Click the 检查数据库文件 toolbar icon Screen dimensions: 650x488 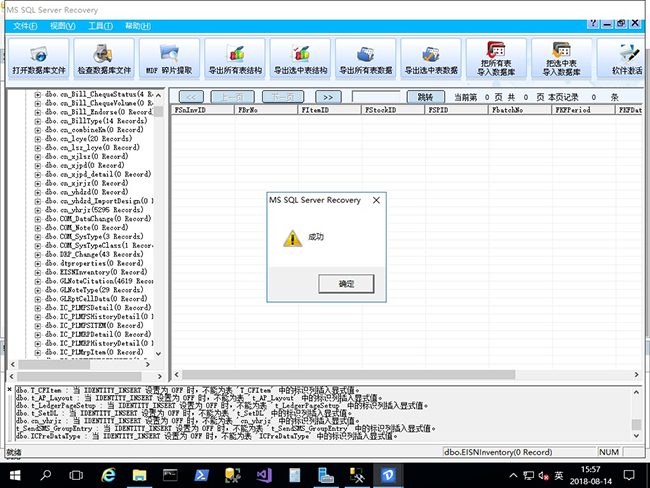click(x=105, y=59)
